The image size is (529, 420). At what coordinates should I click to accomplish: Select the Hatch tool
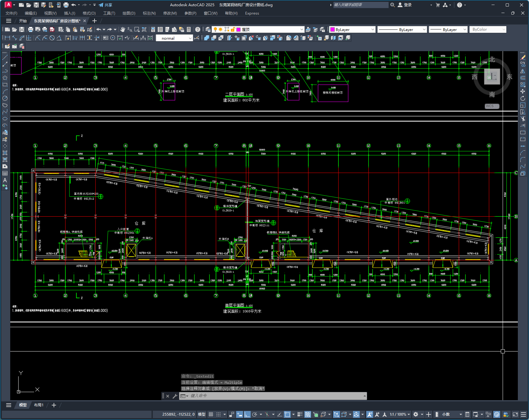[5, 153]
